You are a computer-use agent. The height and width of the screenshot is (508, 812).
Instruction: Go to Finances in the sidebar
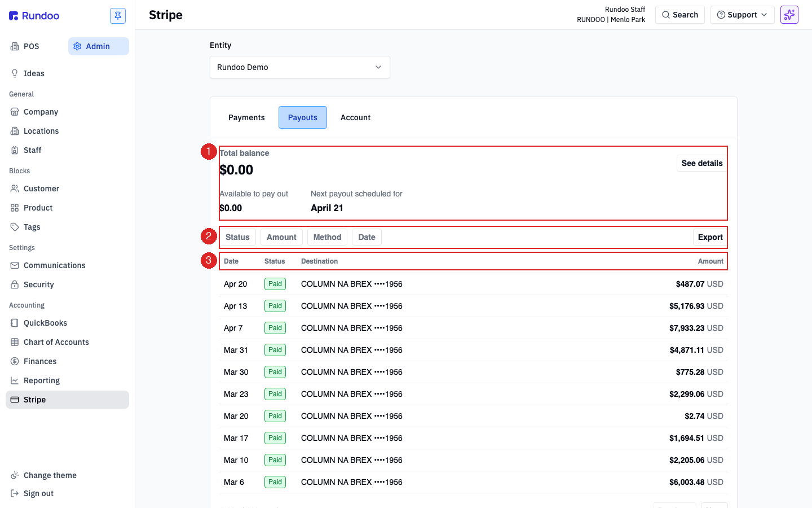67,361
